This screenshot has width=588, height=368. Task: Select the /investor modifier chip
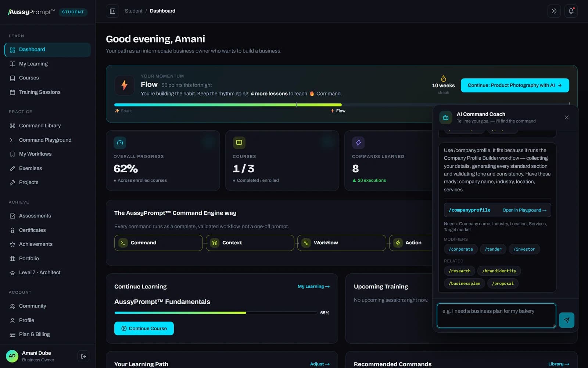click(x=524, y=249)
